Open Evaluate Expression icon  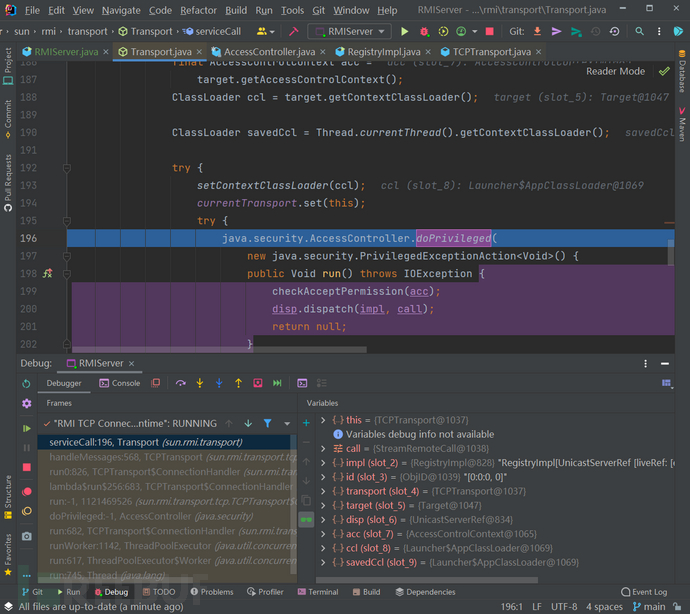click(302, 383)
